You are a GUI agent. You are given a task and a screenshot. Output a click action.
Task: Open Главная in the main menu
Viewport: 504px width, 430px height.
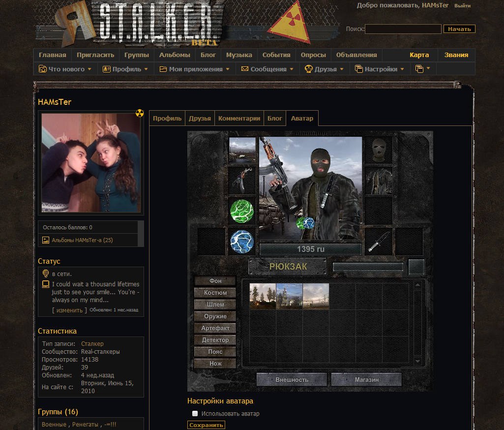(53, 55)
